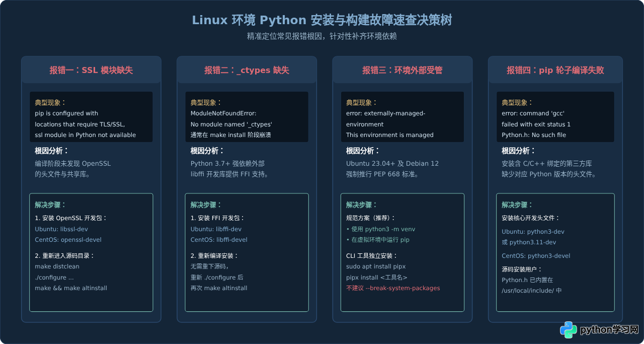Click "ssl module in Python not available"
Image resolution: width=644 pixels, height=344 pixels.
[86, 135]
